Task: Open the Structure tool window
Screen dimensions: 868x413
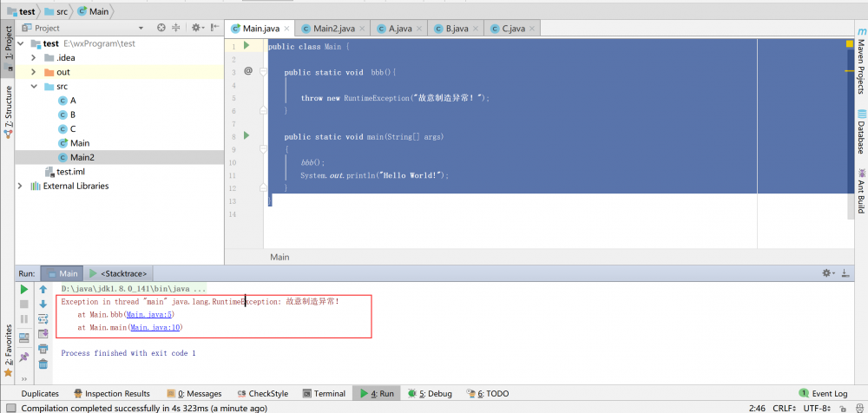Action: [x=8, y=113]
